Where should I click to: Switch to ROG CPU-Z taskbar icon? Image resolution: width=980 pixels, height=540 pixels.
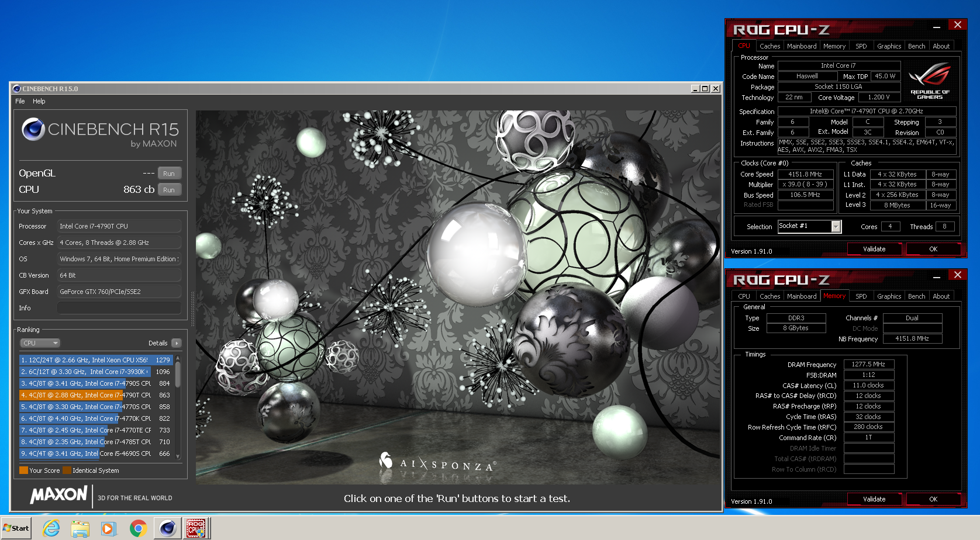196,528
